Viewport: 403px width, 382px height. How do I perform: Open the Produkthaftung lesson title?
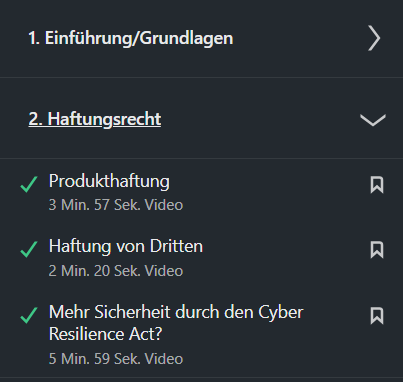(109, 181)
